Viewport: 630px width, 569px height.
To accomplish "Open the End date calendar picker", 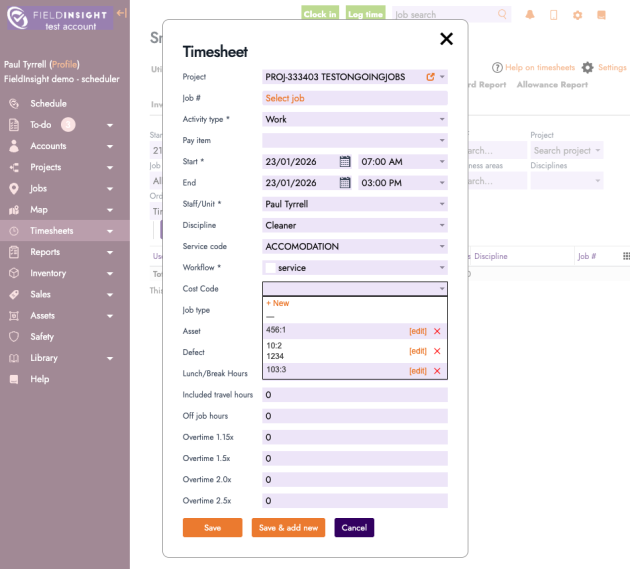I will point(345,183).
